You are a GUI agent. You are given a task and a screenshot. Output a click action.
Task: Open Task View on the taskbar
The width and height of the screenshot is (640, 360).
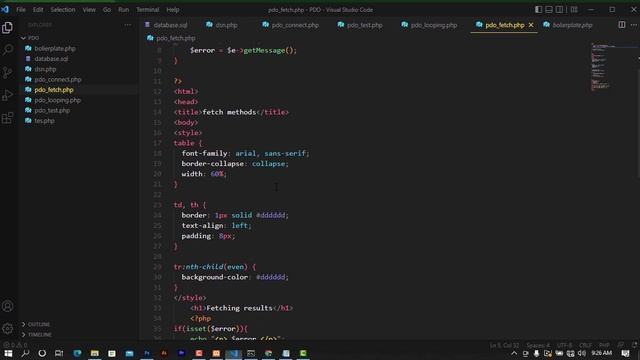point(59,353)
